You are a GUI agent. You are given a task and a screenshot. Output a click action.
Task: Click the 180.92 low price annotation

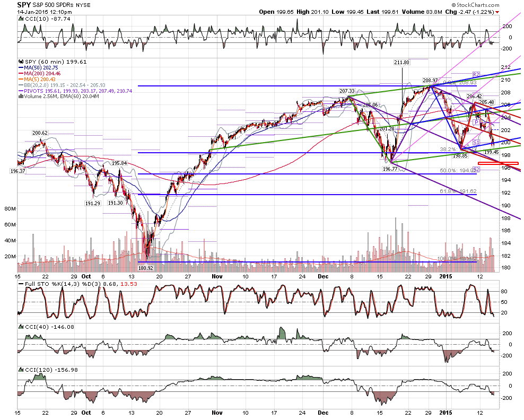tap(145, 268)
